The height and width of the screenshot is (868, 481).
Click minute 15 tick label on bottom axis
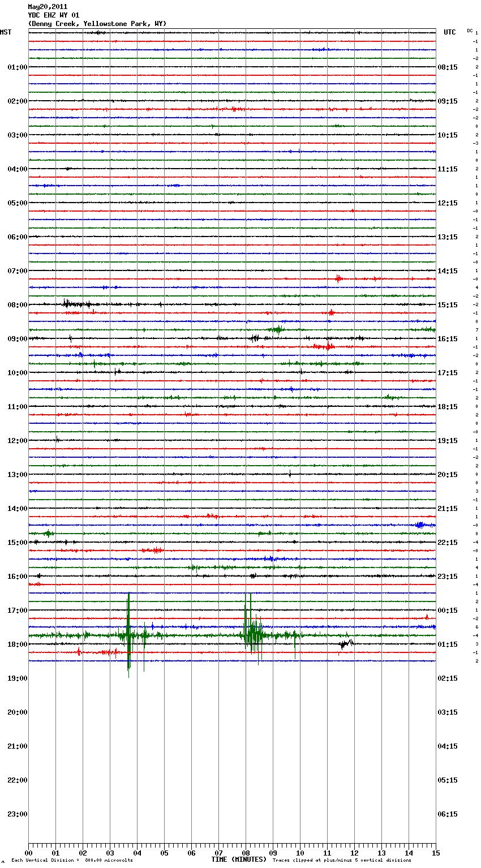tap(436, 853)
